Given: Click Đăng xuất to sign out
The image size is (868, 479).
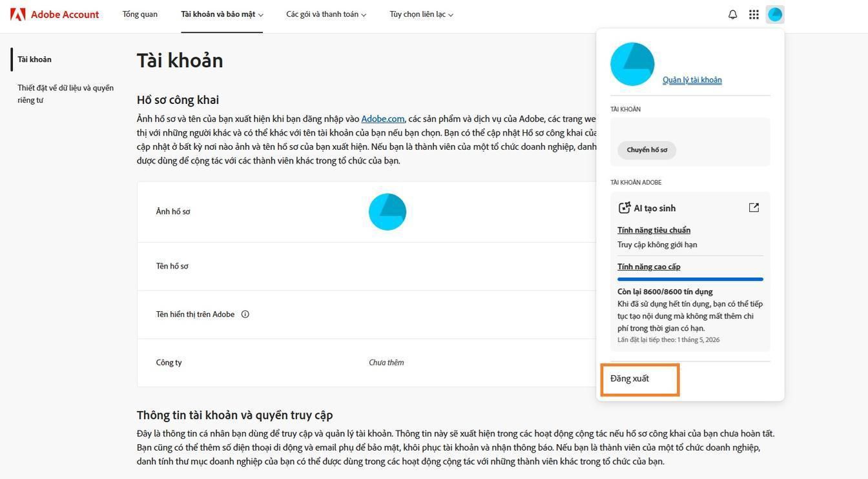Looking at the screenshot, I should tap(630, 379).
